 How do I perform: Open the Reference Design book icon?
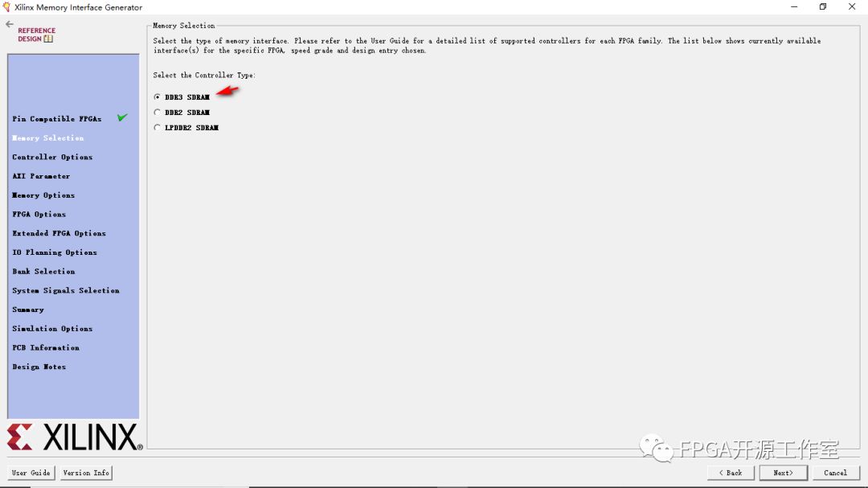point(49,39)
